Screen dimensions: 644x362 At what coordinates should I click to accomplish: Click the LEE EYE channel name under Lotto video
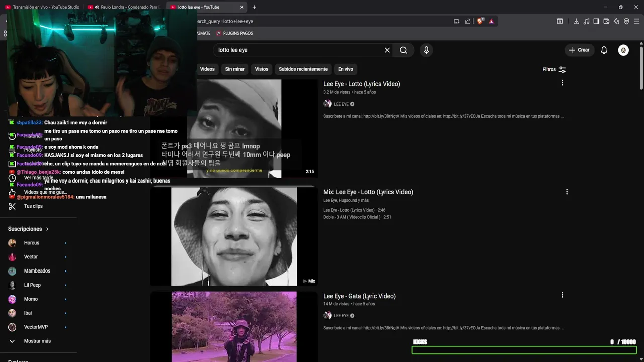(x=341, y=104)
